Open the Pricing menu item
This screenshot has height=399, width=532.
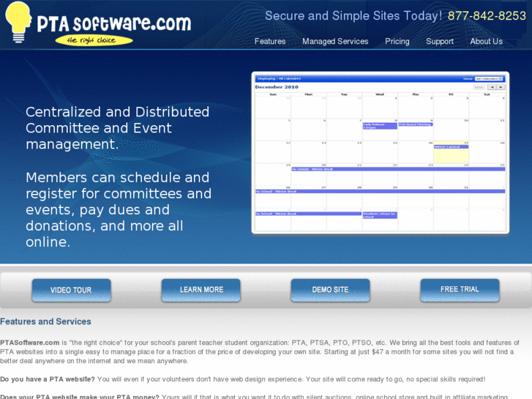pos(397,42)
